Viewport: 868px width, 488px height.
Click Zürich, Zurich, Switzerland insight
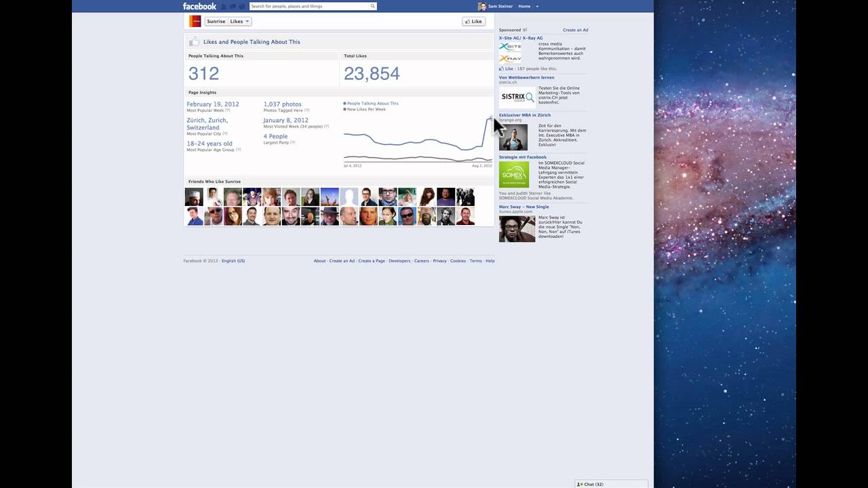(x=208, y=124)
